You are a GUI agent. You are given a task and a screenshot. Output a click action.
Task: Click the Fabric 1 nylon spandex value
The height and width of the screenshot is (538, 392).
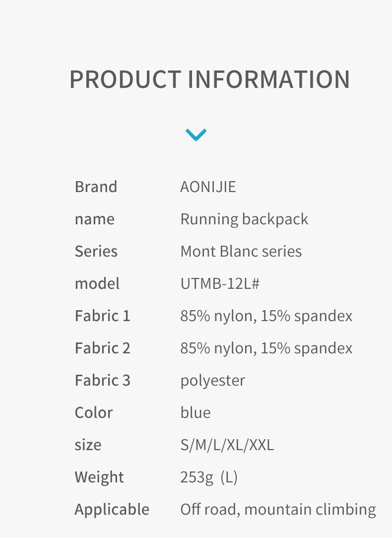point(266,316)
